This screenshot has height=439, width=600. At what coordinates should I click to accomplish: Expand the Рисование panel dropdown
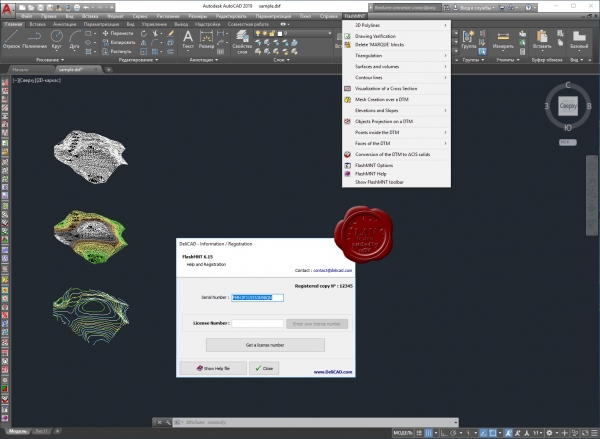[50, 60]
